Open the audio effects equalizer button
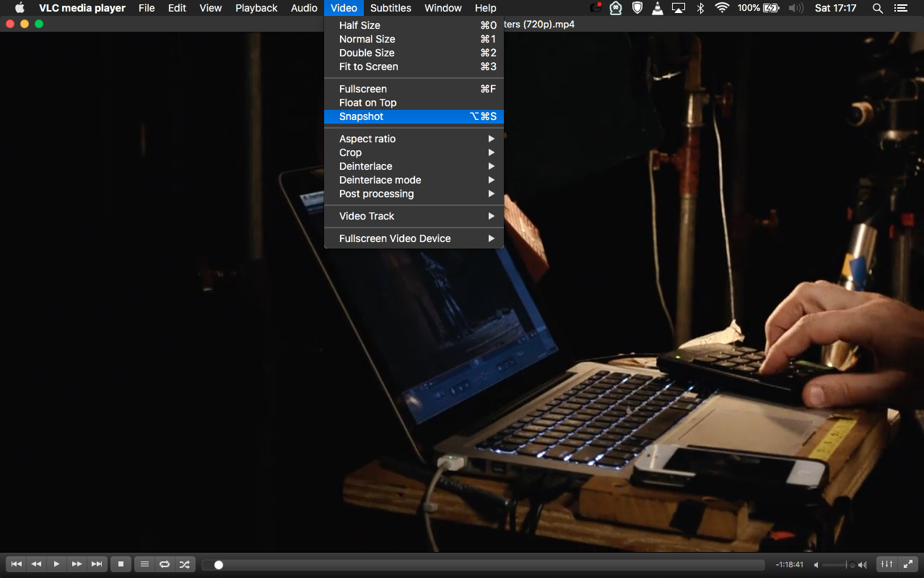The width and height of the screenshot is (924, 578). 887,564
